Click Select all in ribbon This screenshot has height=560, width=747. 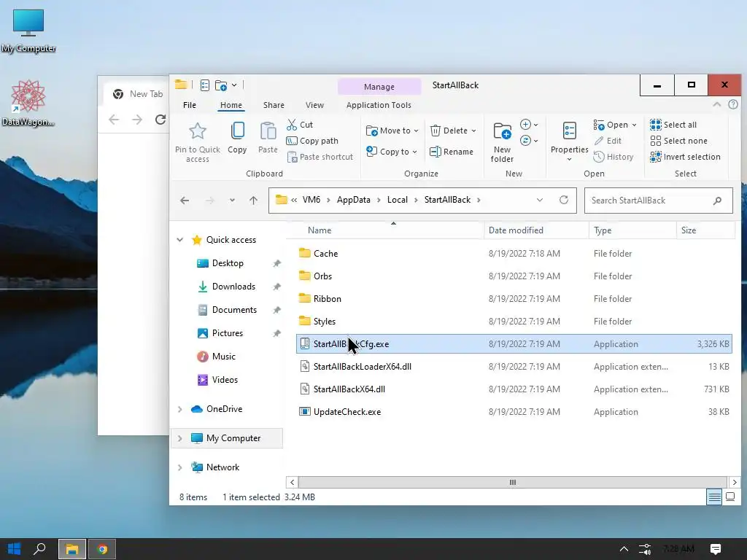click(673, 125)
